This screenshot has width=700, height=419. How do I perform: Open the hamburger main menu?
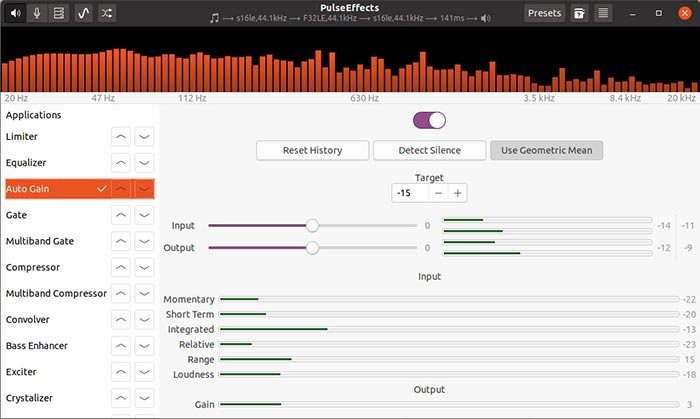click(x=603, y=13)
